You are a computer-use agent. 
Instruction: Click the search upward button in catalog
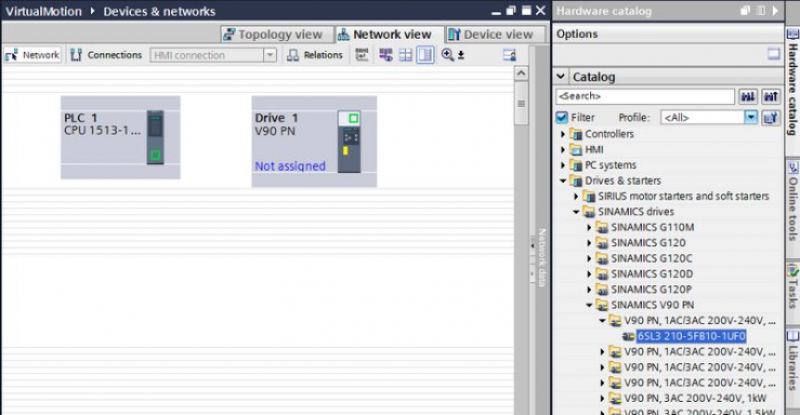pyautogui.click(x=770, y=96)
